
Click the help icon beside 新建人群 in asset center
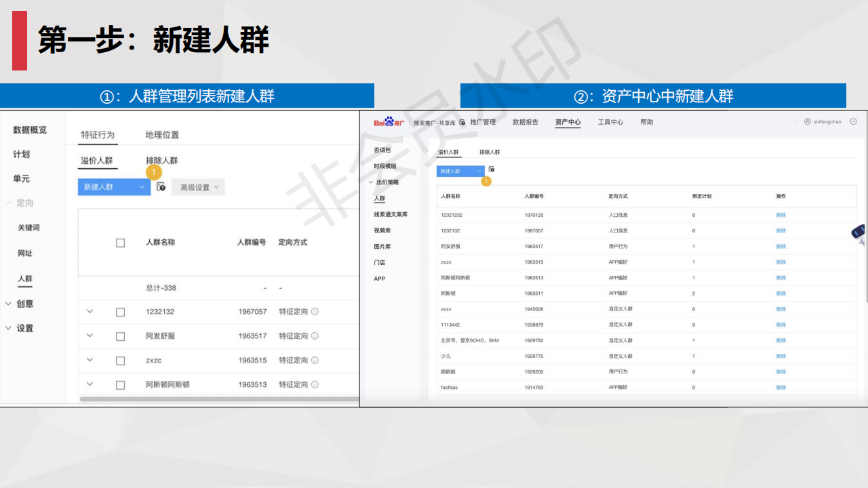point(492,169)
